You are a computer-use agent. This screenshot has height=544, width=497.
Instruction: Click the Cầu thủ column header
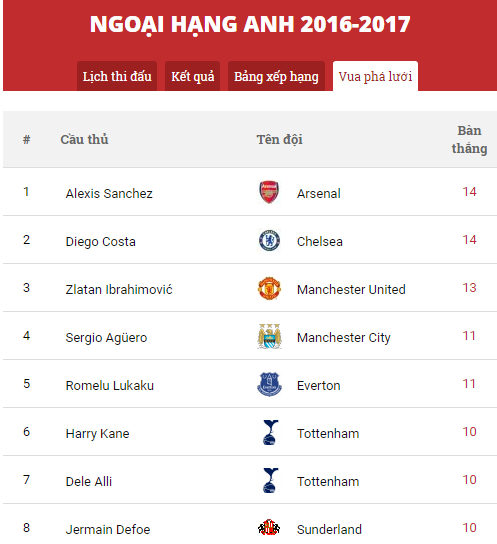(84, 139)
